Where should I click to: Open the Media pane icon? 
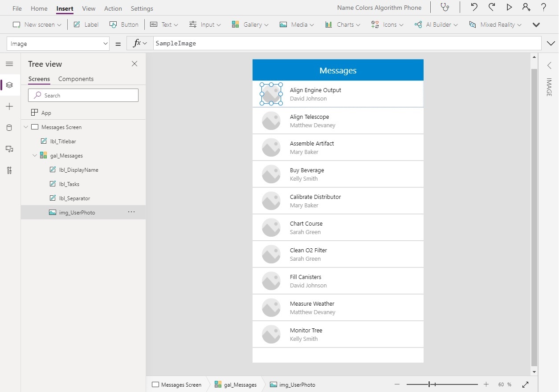[x=9, y=149]
